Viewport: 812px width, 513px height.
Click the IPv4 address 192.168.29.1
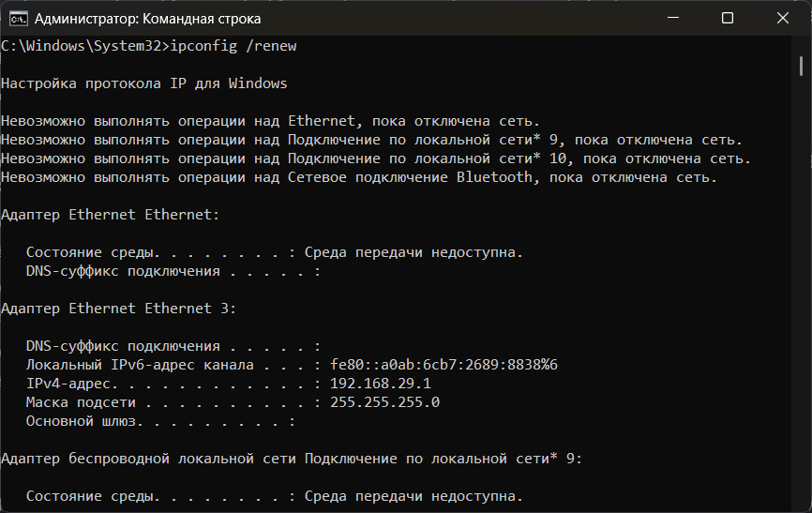point(381,384)
